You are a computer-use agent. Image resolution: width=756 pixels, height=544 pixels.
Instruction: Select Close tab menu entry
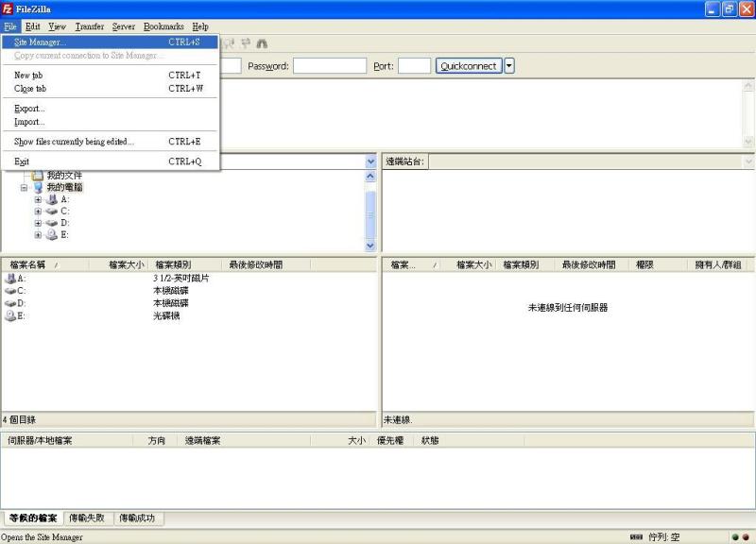point(110,89)
